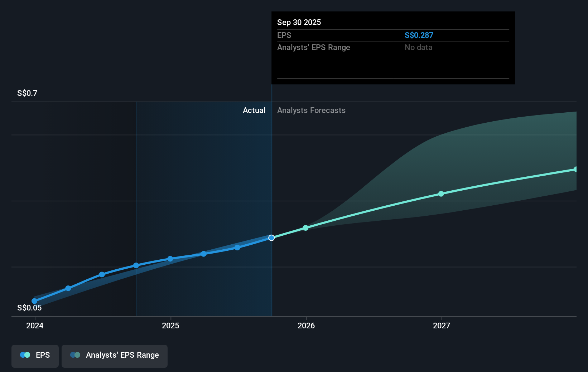This screenshot has width=588, height=372.
Task: Select the rightmost green forecast marker
Action: 575,169
